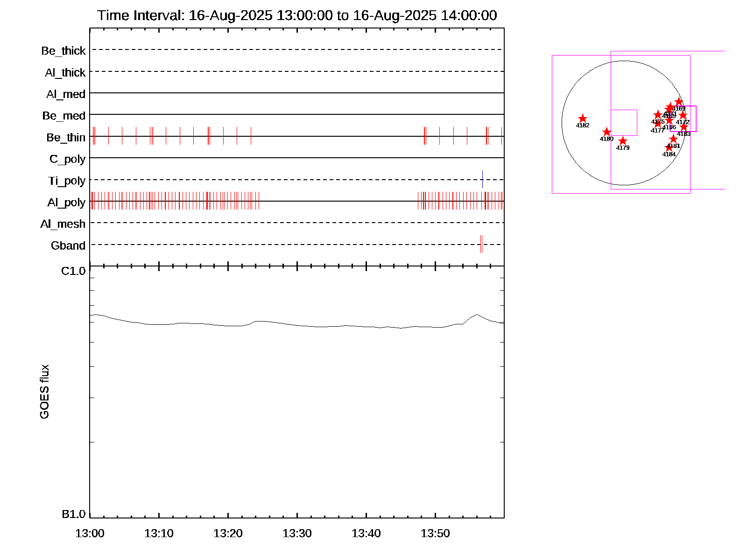
Task: Click the star marker for region 4169
Action: point(679,102)
